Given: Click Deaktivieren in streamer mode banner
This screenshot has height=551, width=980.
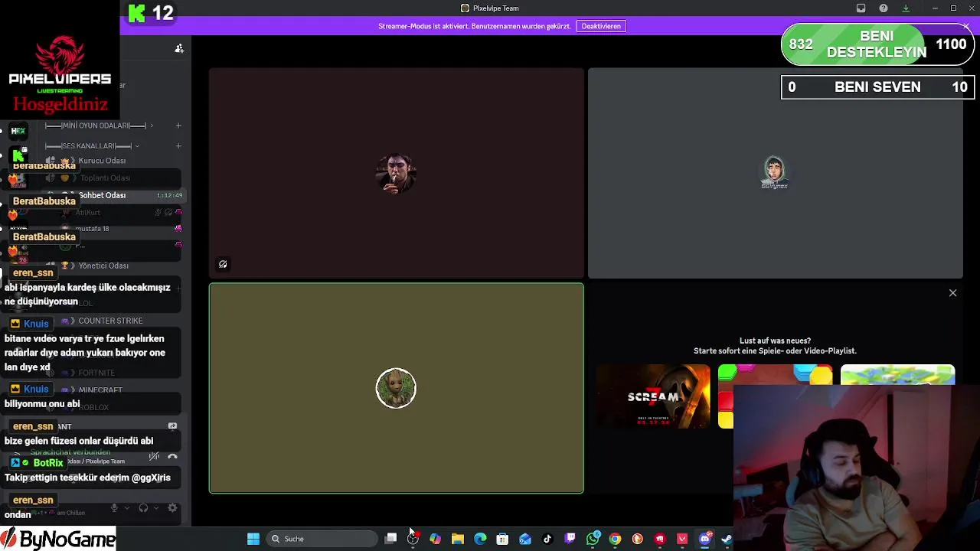Looking at the screenshot, I should coord(601,26).
